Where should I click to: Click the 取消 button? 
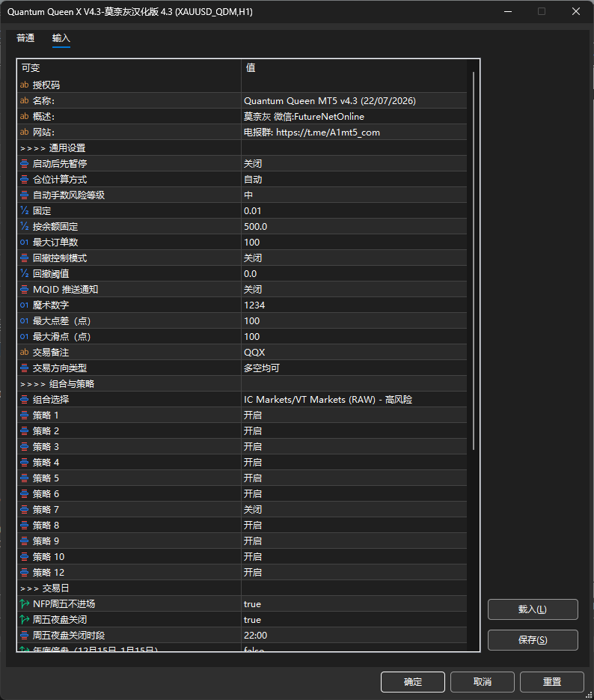tap(482, 682)
